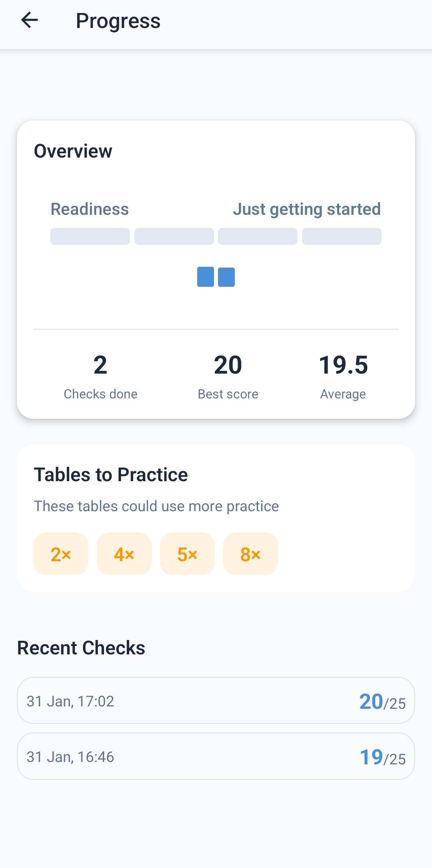Select the second blue legend square
The width and height of the screenshot is (432, 868).
226,276
